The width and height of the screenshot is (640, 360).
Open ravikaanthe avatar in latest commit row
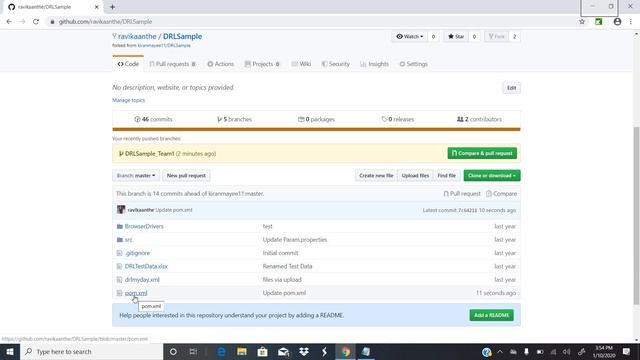pyautogui.click(x=121, y=210)
